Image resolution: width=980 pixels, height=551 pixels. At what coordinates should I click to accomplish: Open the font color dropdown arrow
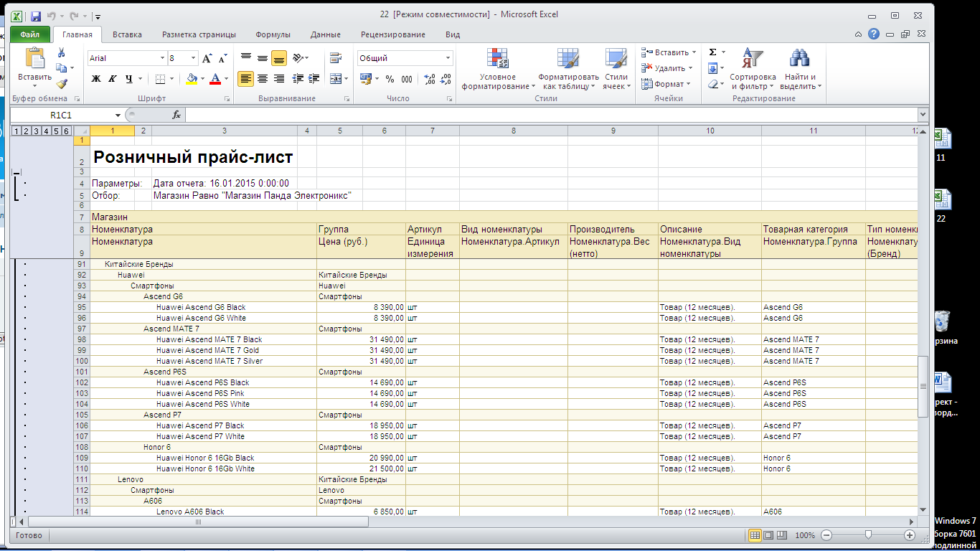tap(226, 79)
